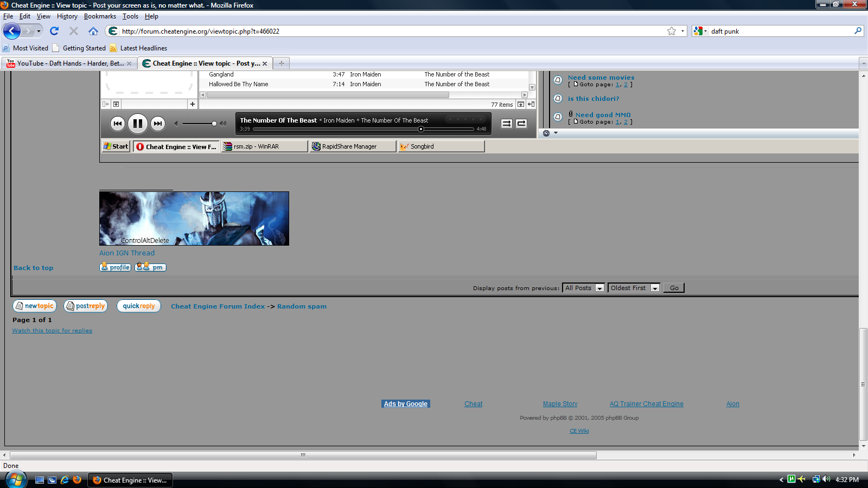Viewport: 868px width, 488px height.
Task: Click the postreply button
Action: (86, 306)
